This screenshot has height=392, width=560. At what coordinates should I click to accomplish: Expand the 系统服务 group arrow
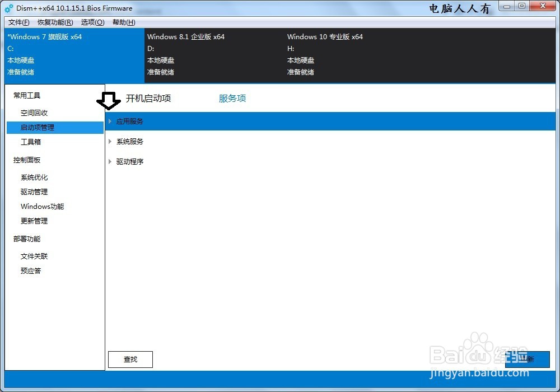[x=110, y=141]
